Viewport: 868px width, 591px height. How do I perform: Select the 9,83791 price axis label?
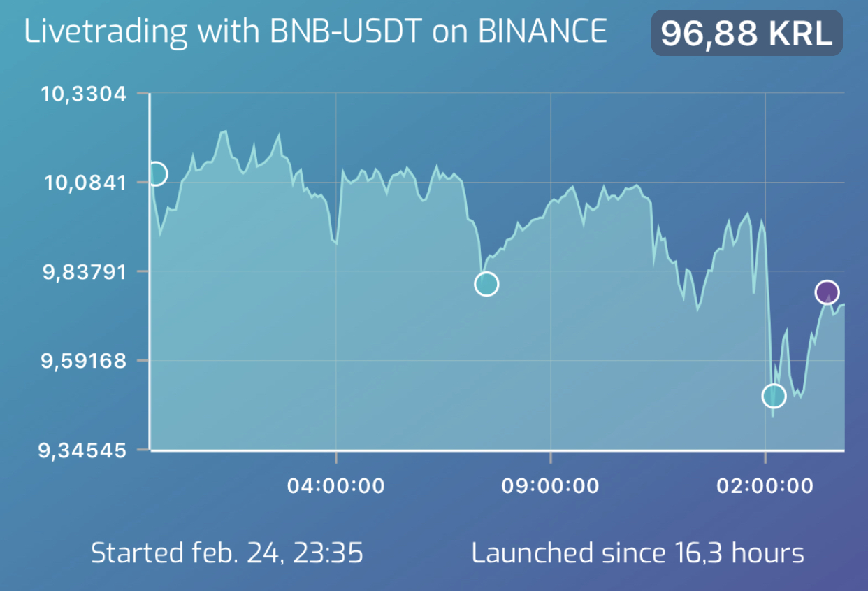click(x=85, y=272)
